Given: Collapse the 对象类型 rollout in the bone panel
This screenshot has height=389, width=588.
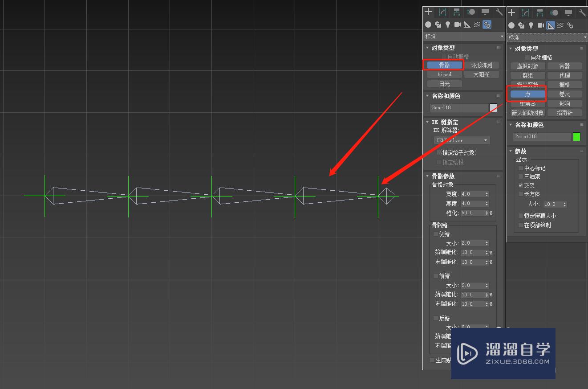Looking at the screenshot, I should [428, 48].
